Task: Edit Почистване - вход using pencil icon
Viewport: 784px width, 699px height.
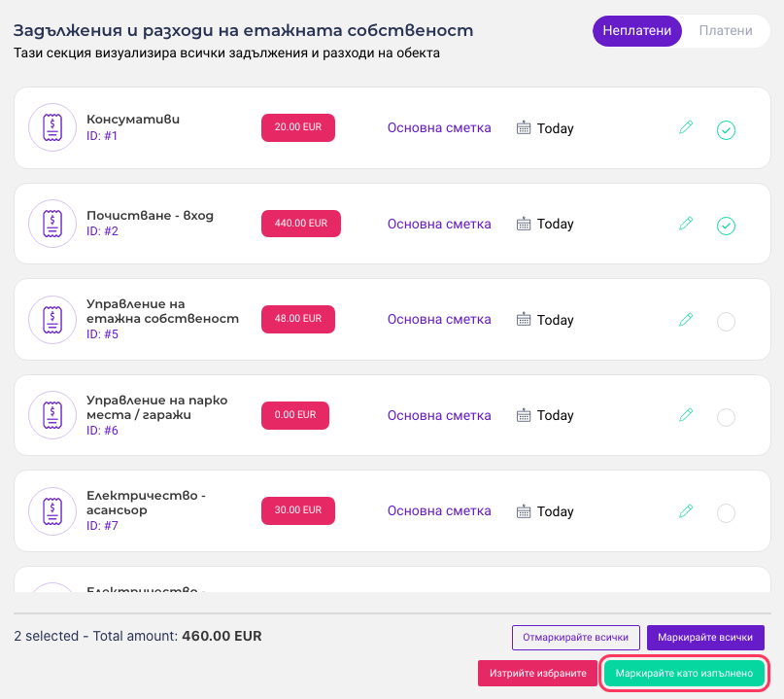Action: click(686, 224)
